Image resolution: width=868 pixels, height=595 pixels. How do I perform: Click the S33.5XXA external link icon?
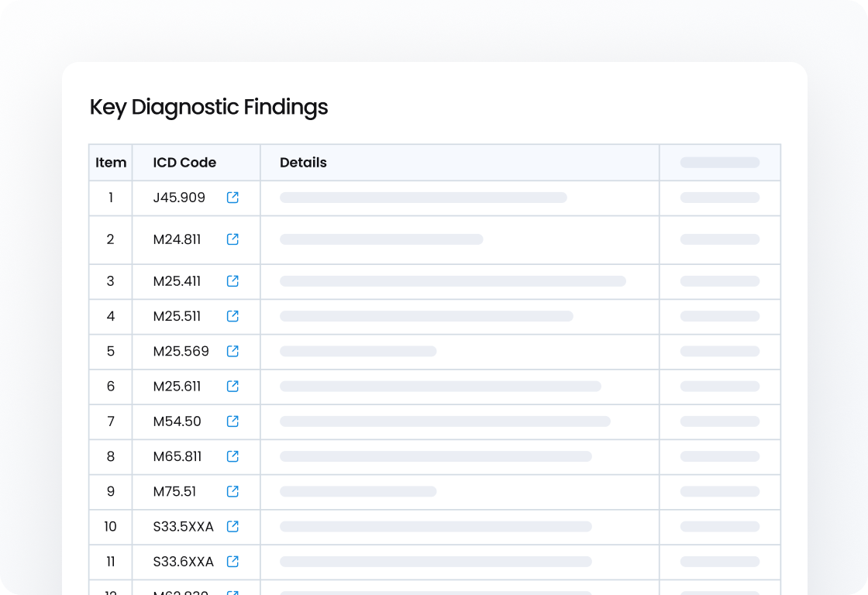tap(232, 527)
